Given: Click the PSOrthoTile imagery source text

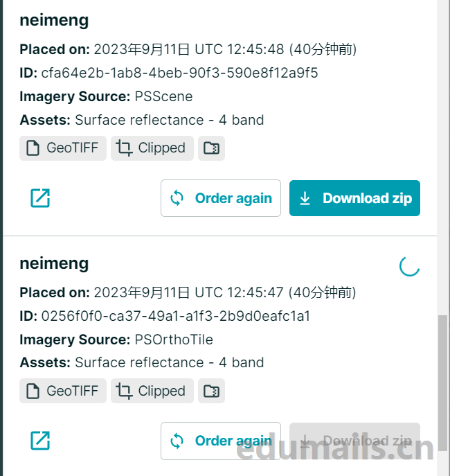Looking at the screenshot, I should tap(174, 340).
